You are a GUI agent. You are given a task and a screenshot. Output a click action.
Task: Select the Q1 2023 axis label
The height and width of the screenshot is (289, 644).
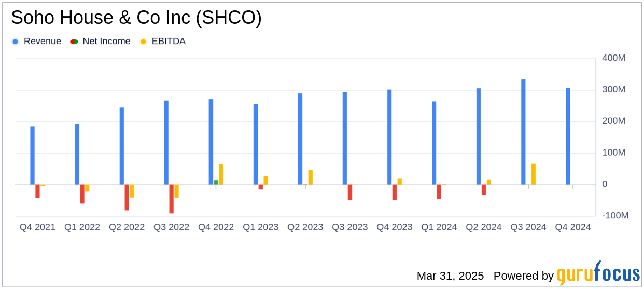[261, 227]
